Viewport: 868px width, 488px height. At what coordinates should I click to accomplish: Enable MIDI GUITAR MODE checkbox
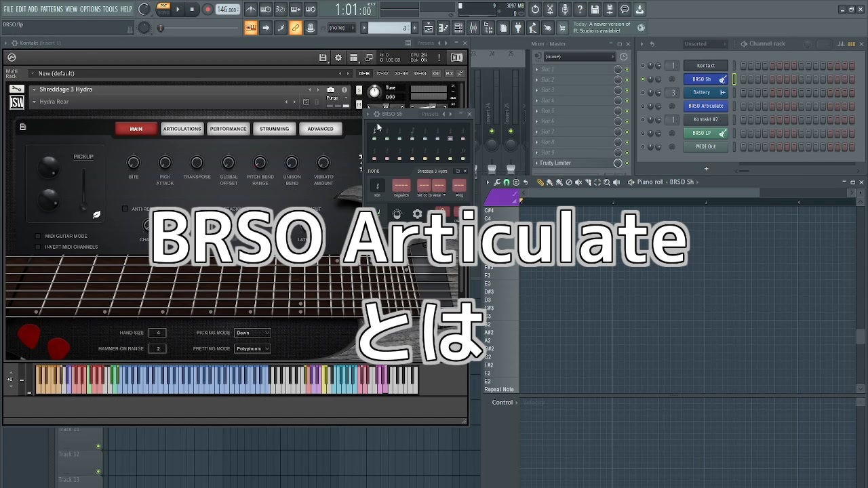tap(38, 236)
